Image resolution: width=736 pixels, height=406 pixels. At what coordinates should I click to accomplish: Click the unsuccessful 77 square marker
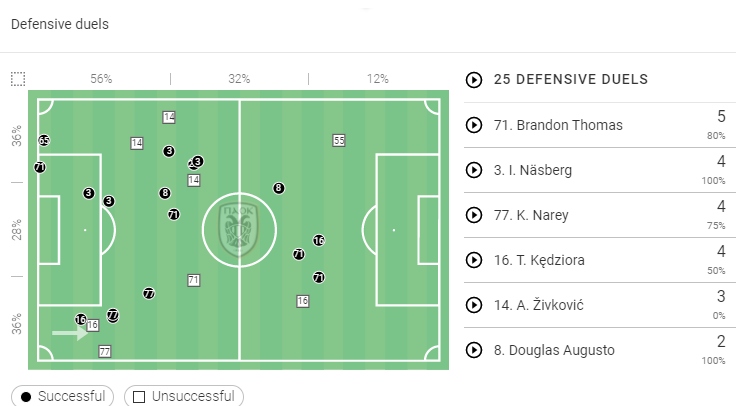[x=104, y=352]
